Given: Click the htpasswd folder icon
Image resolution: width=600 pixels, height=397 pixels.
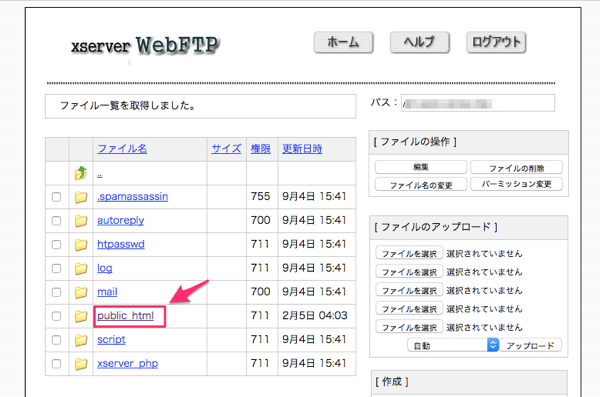Looking at the screenshot, I should (81, 245).
